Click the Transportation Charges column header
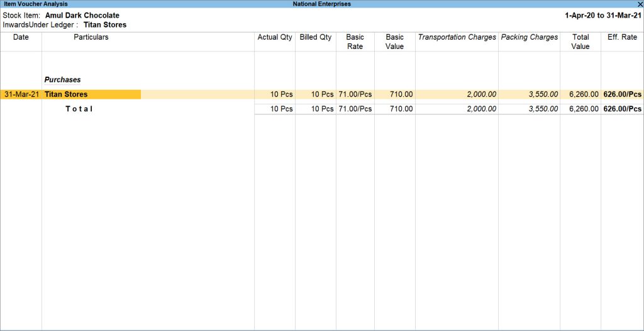 coord(457,37)
